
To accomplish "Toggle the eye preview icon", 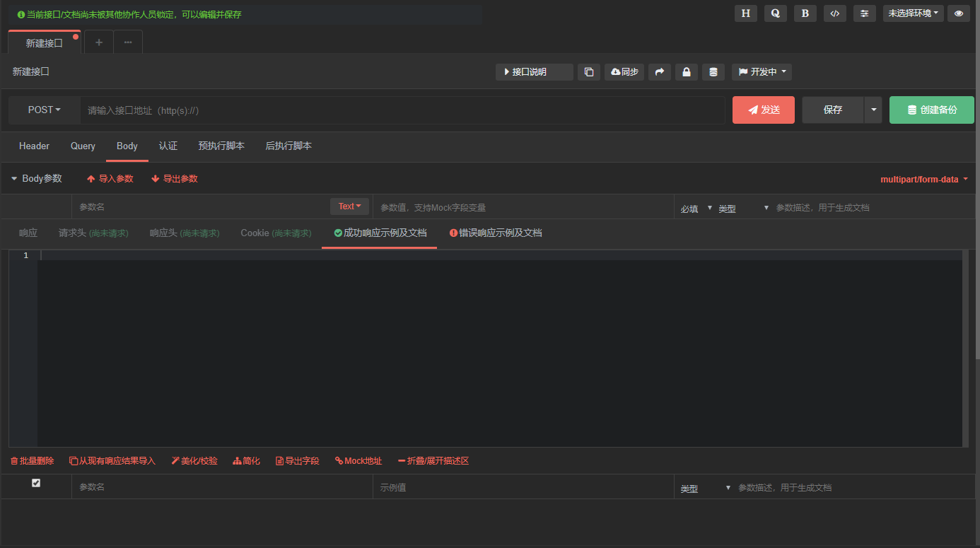I will 959,13.
